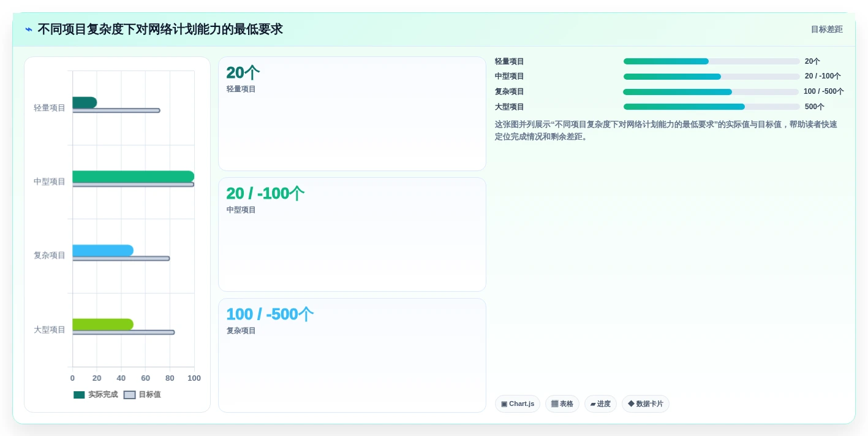
Task: Select the 20个 轻量项目 data card
Action: (x=352, y=113)
